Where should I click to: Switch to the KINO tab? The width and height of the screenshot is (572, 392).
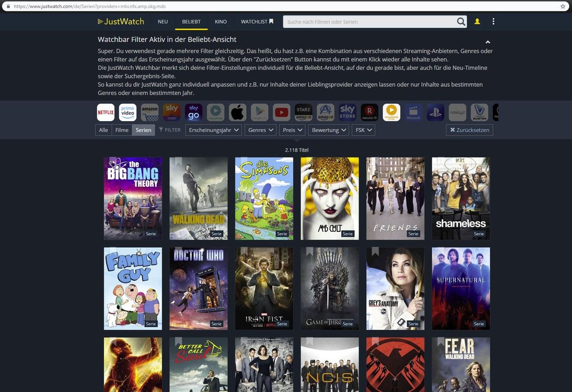pos(221,21)
